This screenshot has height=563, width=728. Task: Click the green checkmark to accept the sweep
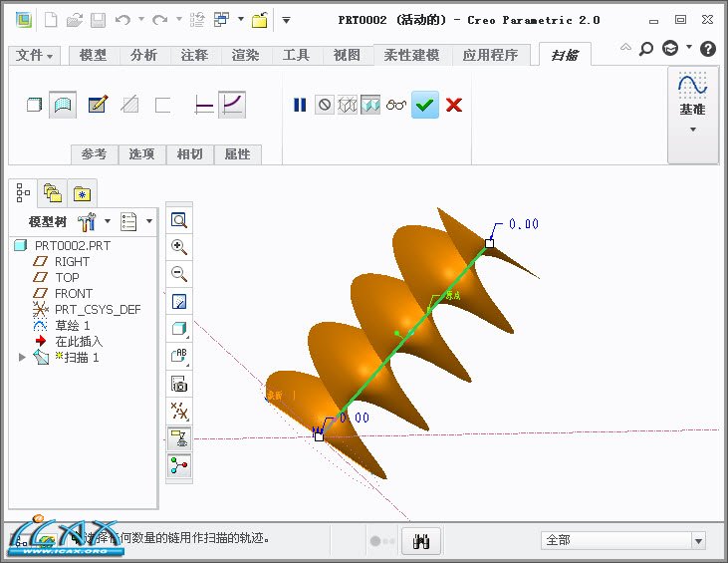[425, 105]
